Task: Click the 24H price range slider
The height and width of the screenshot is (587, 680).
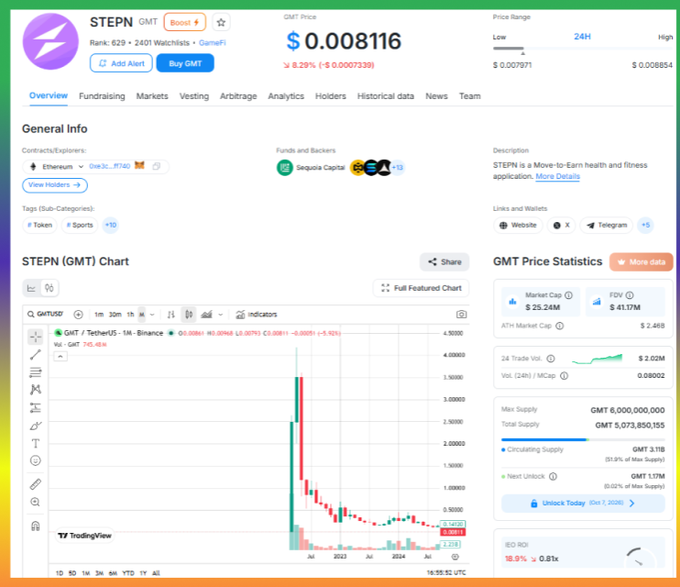Action: coord(582,49)
